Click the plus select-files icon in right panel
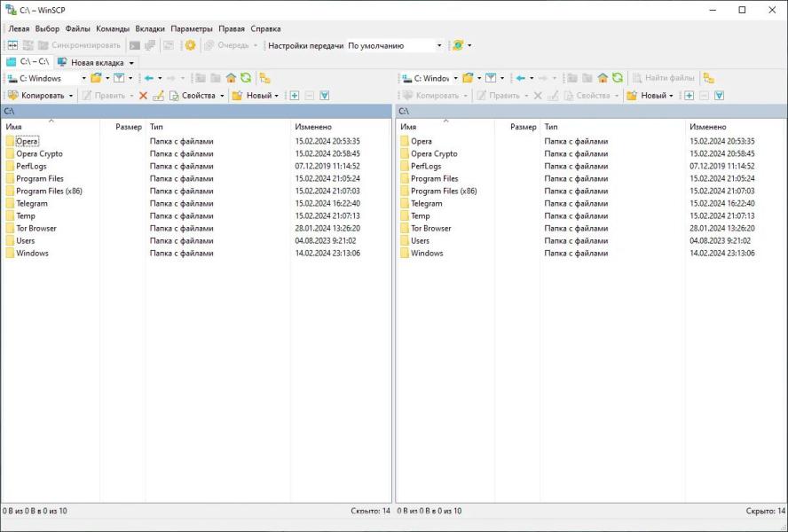 (689, 96)
